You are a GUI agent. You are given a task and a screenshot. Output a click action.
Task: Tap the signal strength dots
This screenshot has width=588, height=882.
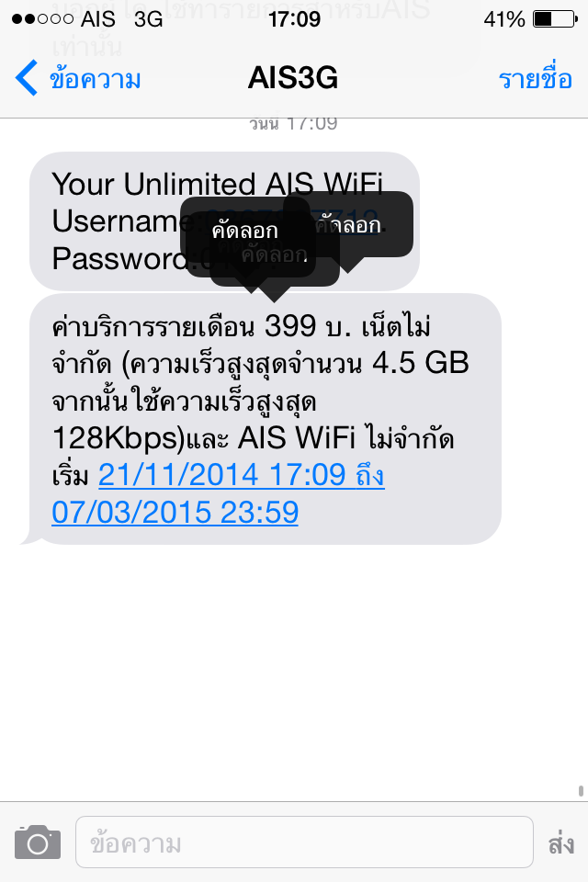[x=42, y=19]
